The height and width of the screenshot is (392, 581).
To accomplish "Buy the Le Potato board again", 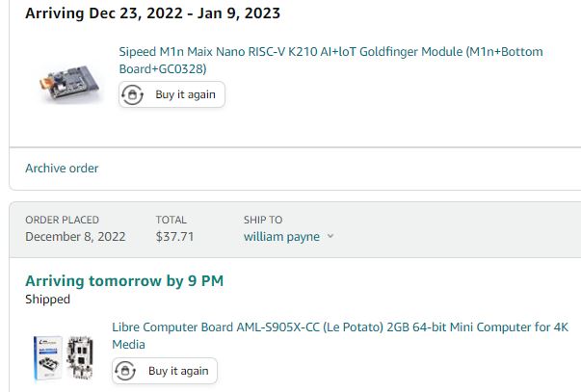I will 165,371.
